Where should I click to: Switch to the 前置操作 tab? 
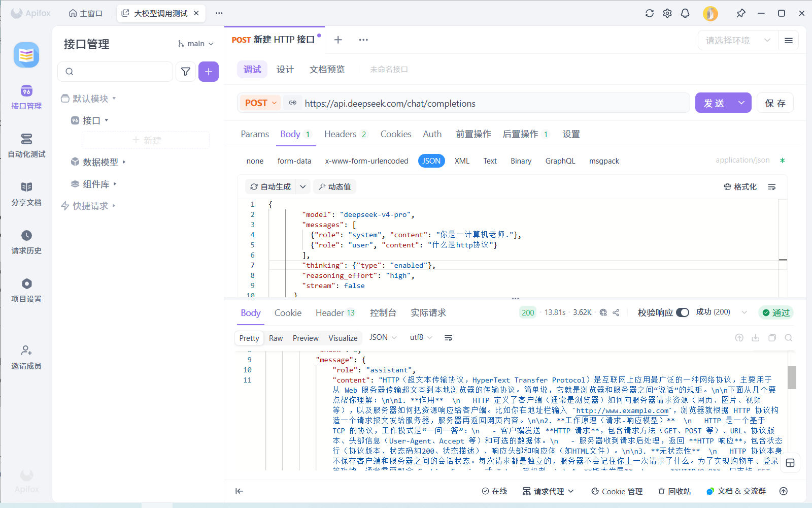pos(473,134)
